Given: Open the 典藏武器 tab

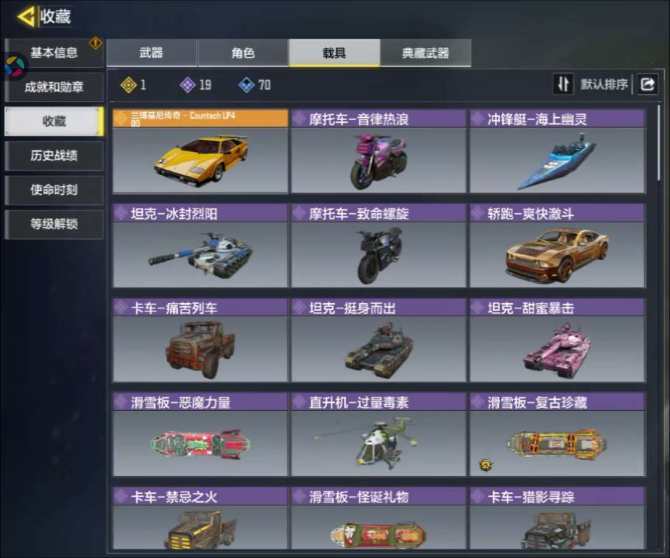Looking at the screenshot, I should [x=426, y=53].
